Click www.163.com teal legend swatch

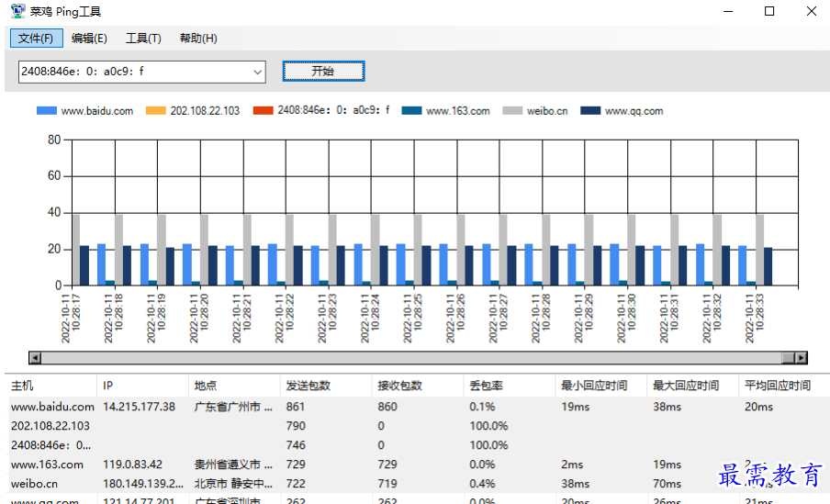(411, 111)
